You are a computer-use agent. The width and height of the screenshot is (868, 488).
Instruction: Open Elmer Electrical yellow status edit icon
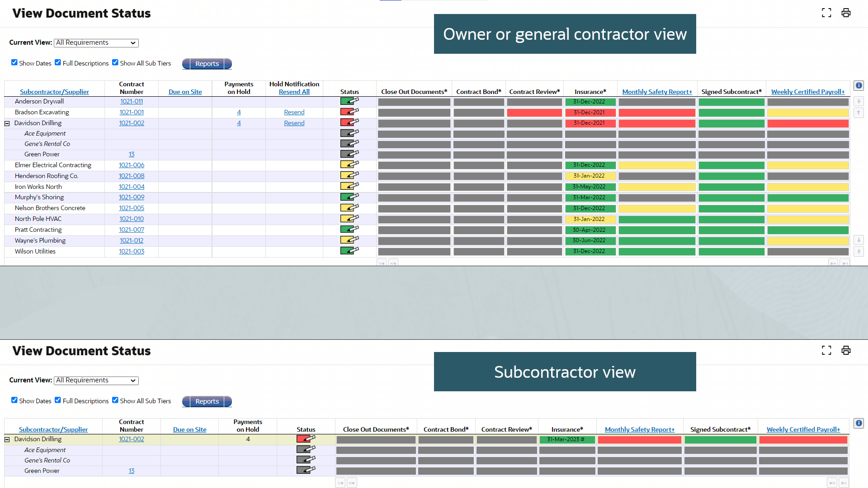point(349,164)
